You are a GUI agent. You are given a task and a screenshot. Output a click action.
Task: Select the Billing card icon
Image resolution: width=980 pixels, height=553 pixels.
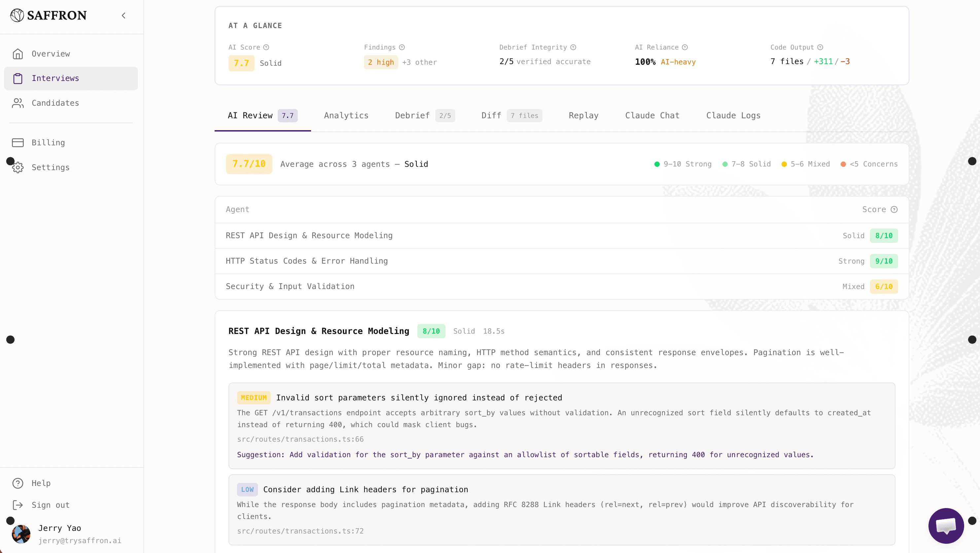18,142
